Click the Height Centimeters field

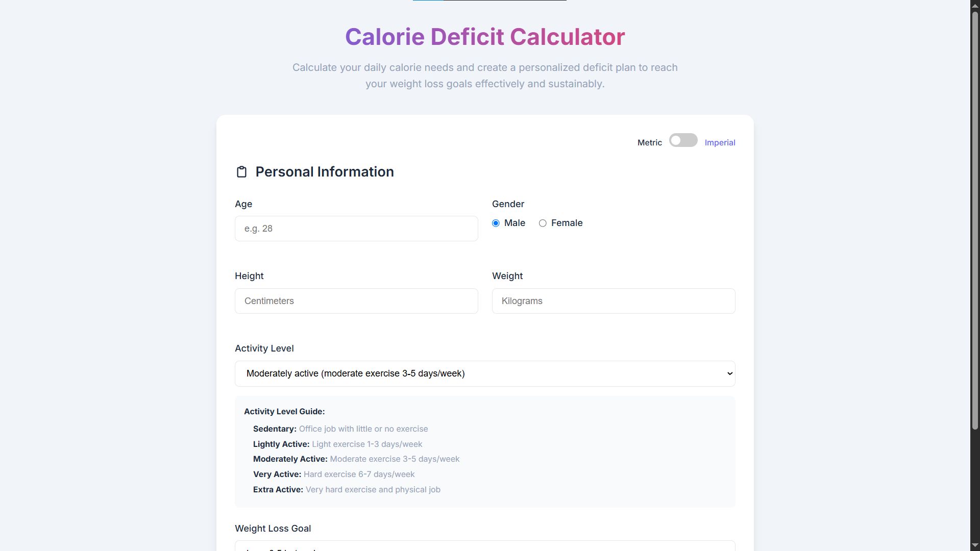tap(356, 301)
